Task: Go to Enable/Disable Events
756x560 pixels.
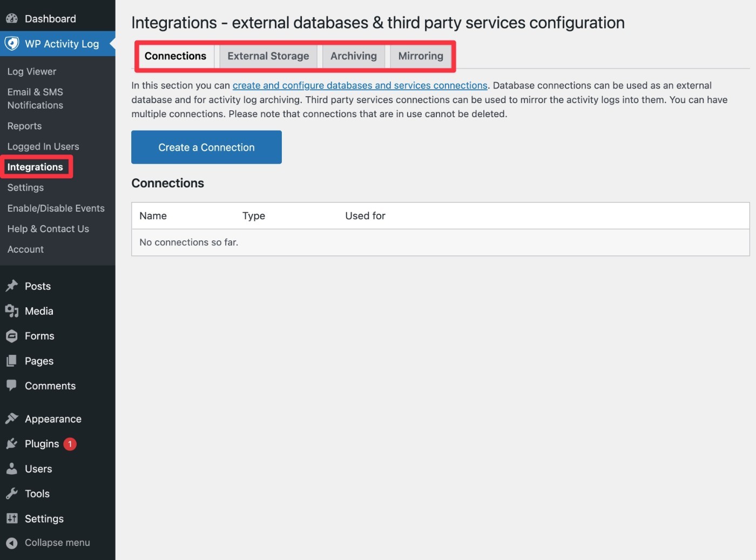Action: coord(56,208)
